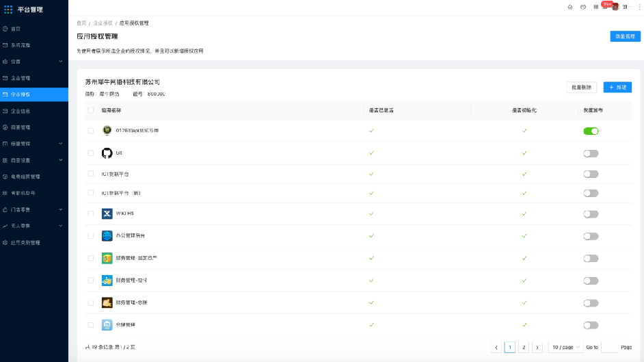Open the 10 / page size dropdown
This screenshot has height=362, width=644.
[565, 347]
